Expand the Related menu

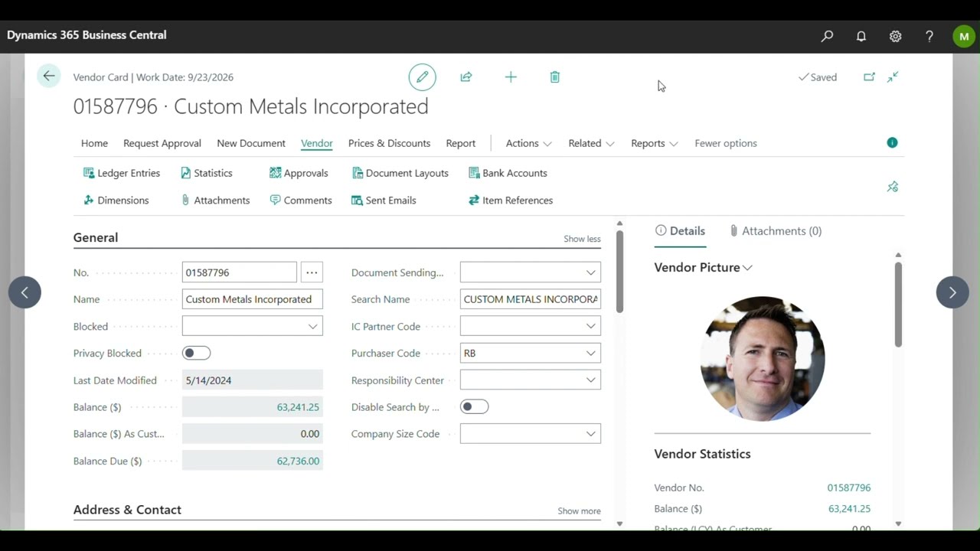pyautogui.click(x=591, y=143)
